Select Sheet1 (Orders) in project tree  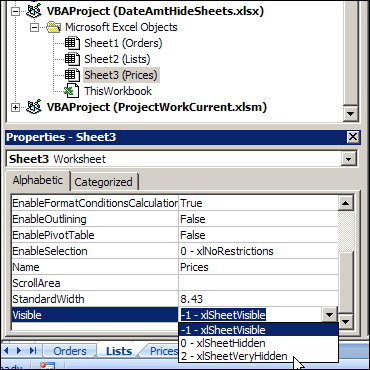(x=123, y=43)
